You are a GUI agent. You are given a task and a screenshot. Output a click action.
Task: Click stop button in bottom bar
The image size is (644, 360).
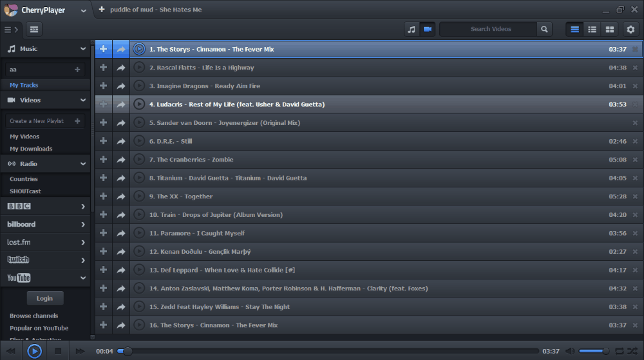[58, 351]
